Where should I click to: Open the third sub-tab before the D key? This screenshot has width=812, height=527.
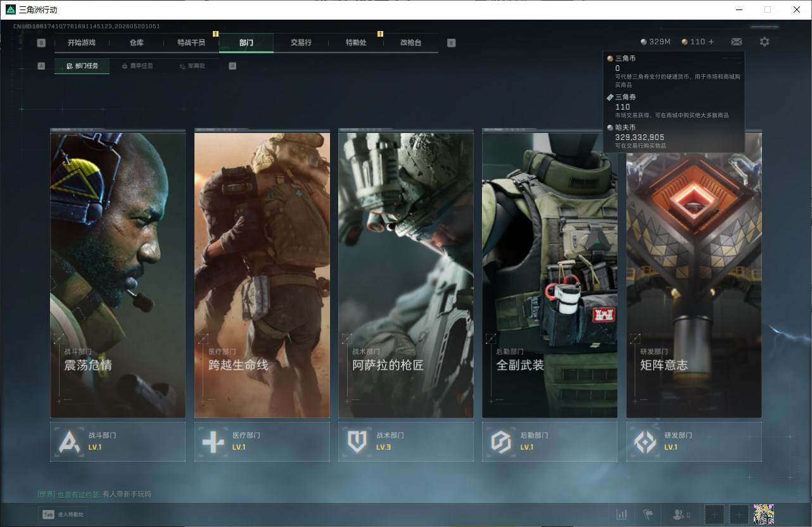pyautogui.click(x=192, y=66)
